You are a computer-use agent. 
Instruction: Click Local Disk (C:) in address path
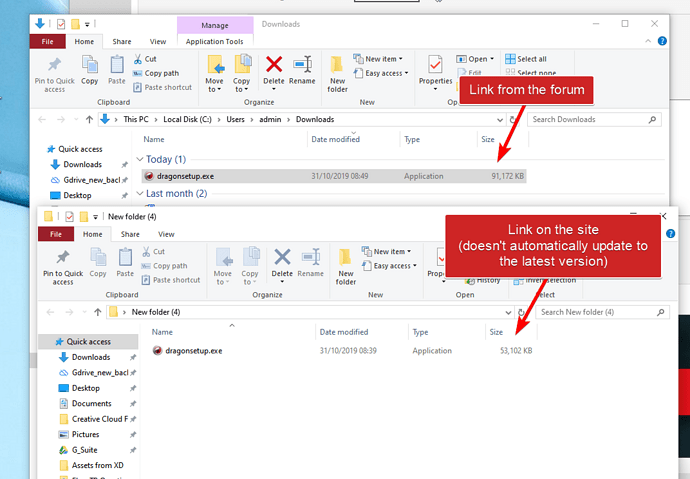(187, 119)
